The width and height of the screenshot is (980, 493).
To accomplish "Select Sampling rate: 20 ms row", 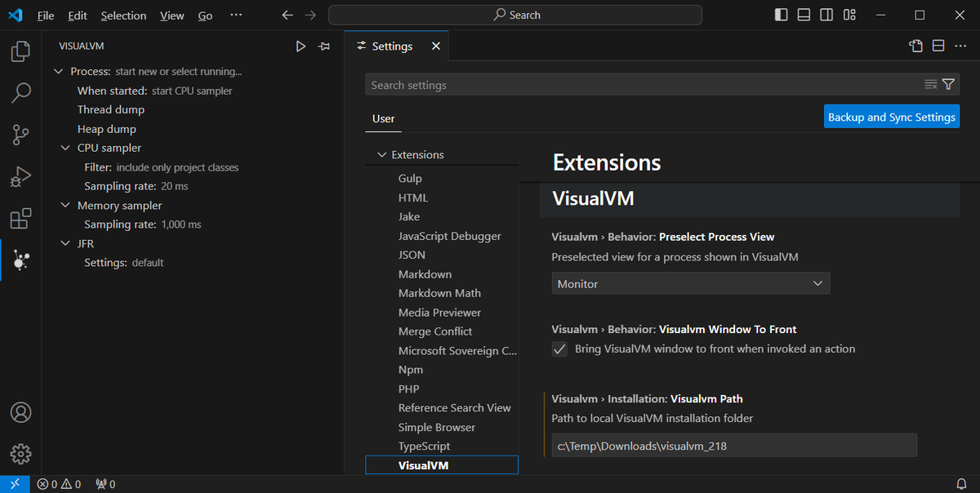I will pyautogui.click(x=136, y=186).
